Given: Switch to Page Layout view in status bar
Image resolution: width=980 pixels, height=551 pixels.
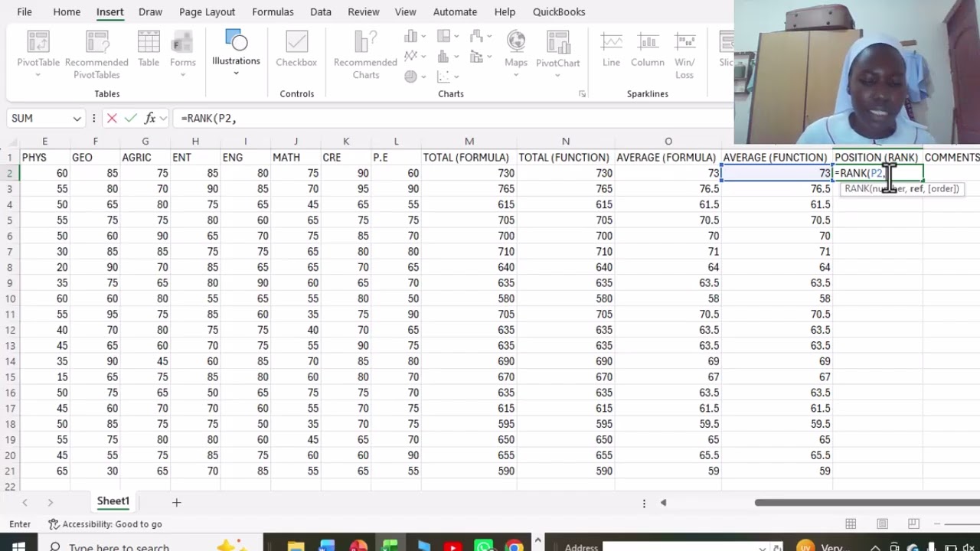Looking at the screenshot, I should click(x=882, y=524).
